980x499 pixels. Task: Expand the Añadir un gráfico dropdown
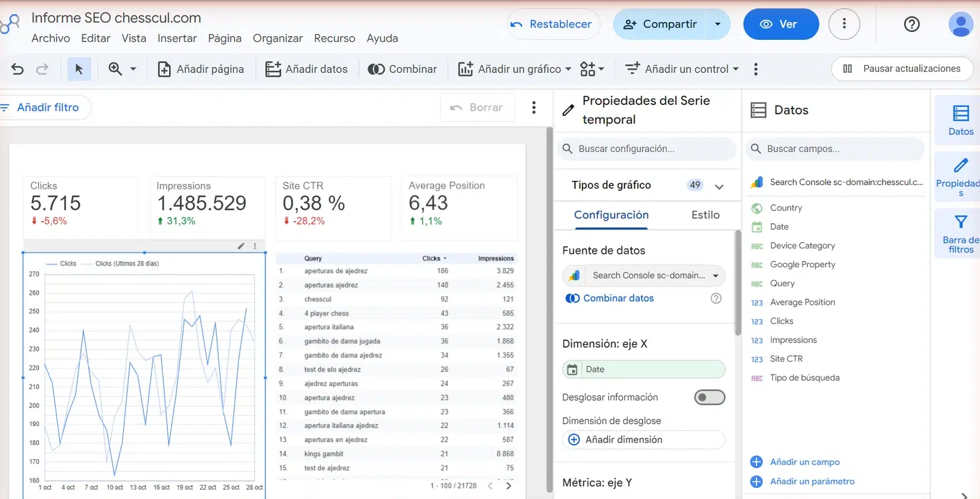pos(568,69)
